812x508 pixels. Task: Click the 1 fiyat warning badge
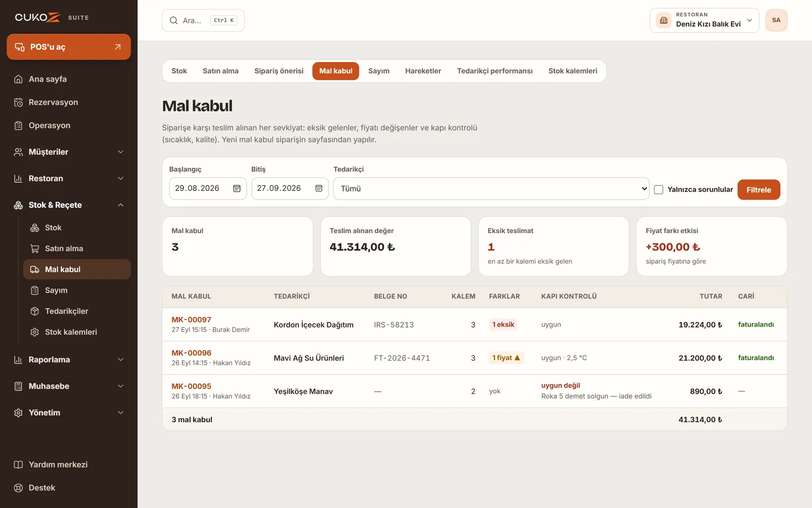pos(506,358)
